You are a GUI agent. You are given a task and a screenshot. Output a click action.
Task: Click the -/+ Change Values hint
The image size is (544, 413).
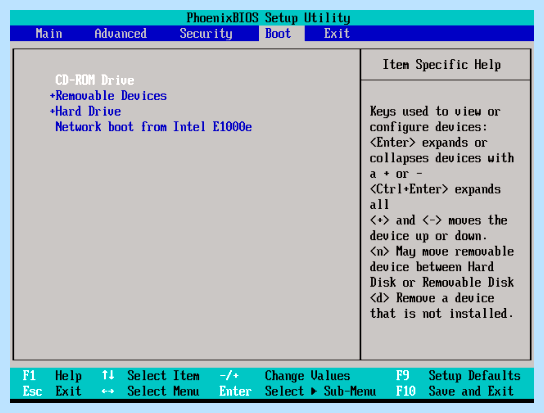pyautogui.click(x=284, y=376)
